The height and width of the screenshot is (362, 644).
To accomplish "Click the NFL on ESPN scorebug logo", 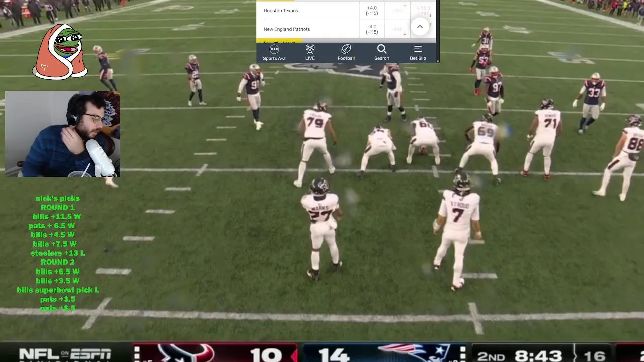I will coord(65,354).
